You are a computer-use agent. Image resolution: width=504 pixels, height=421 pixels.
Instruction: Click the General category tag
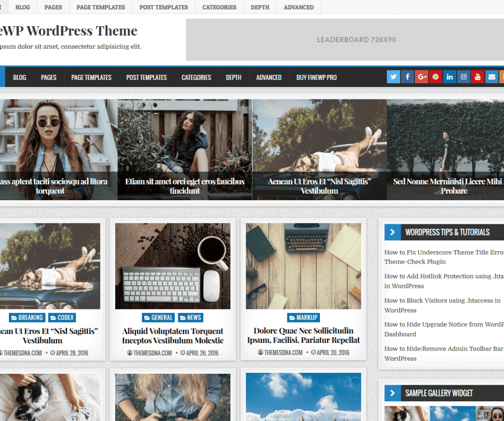tap(158, 318)
